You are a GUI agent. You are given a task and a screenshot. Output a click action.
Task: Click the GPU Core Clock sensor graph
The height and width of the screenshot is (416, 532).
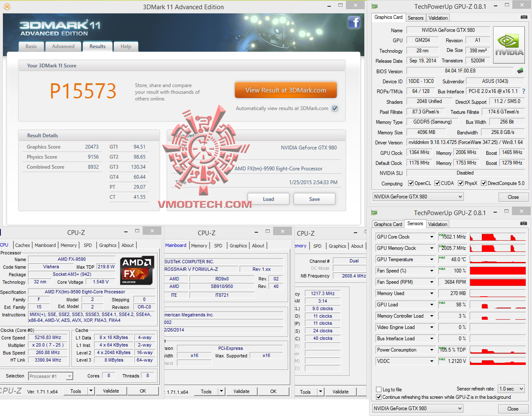click(498, 237)
